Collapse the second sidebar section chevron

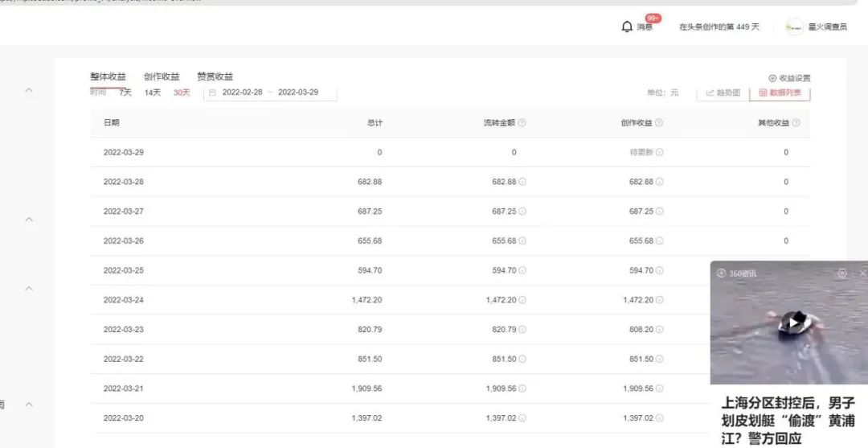29,219
